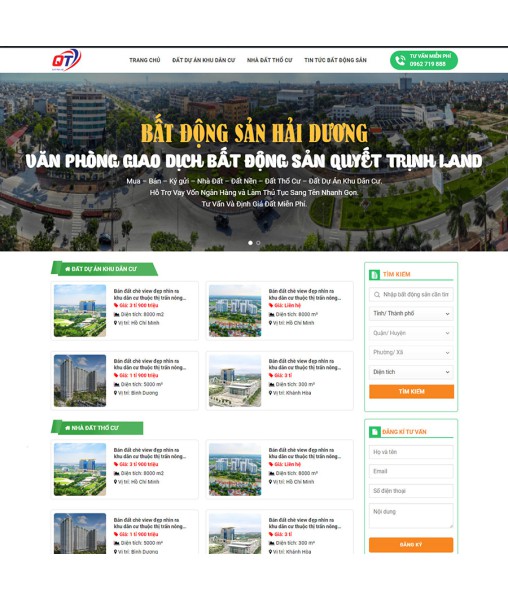Viewport: 508px width, 600px height.
Task: Click the orange Đăng Ký button
Action: tap(411, 545)
